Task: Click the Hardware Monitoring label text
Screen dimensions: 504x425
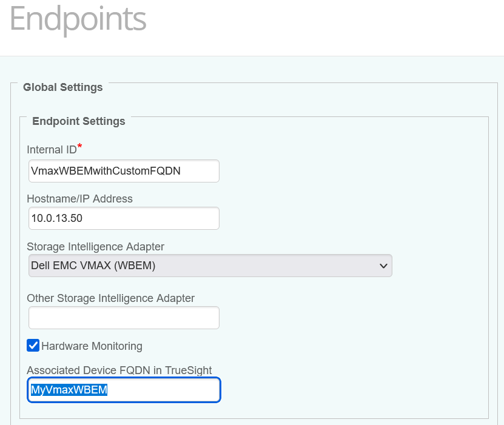Action: pyautogui.click(x=92, y=346)
